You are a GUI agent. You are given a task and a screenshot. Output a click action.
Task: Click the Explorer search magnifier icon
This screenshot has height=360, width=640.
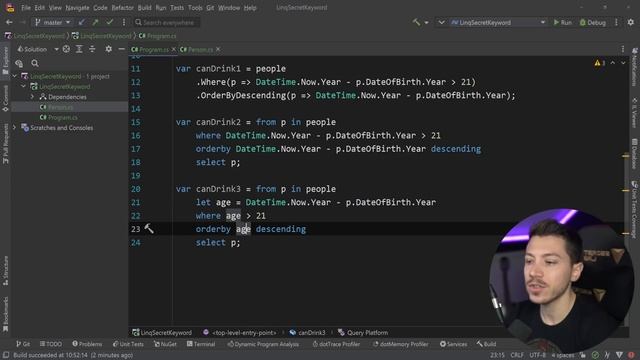pyautogui.click(x=35, y=63)
